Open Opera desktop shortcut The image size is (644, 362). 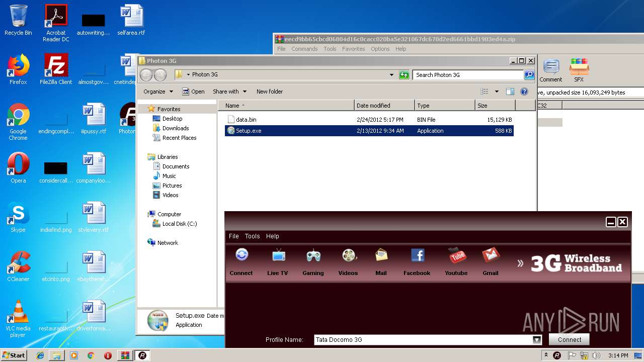coord(18,168)
